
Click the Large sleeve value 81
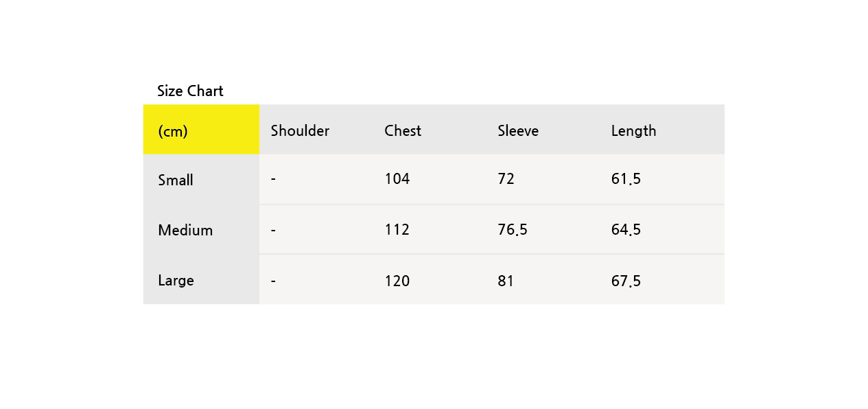point(506,281)
